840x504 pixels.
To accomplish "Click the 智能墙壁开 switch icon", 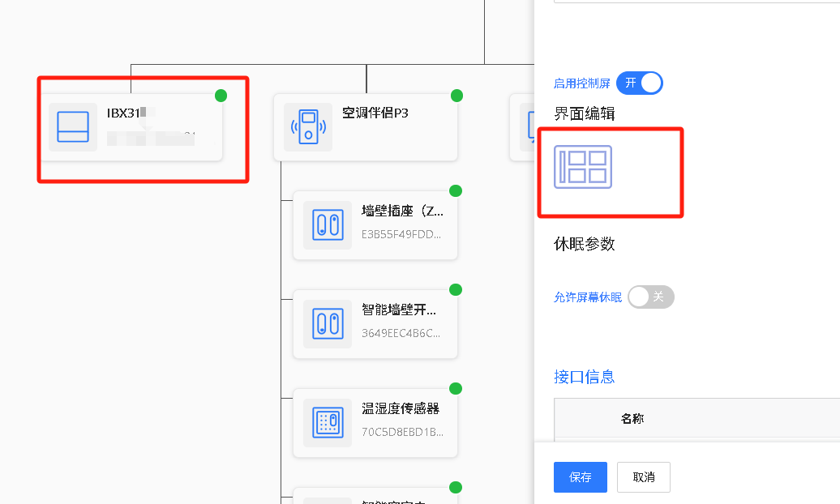I will tap(328, 324).
